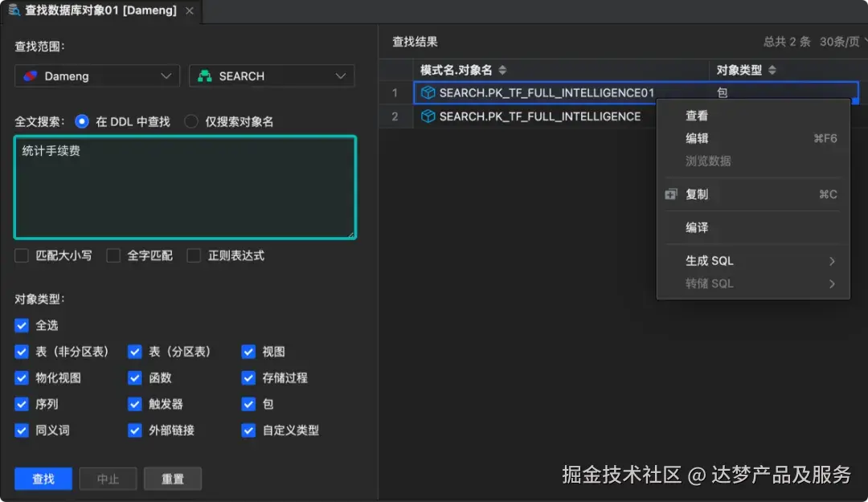
Task: Click package icon of PK_TF_FULL_INTELLIGENCE01 row
Action: [x=428, y=92]
